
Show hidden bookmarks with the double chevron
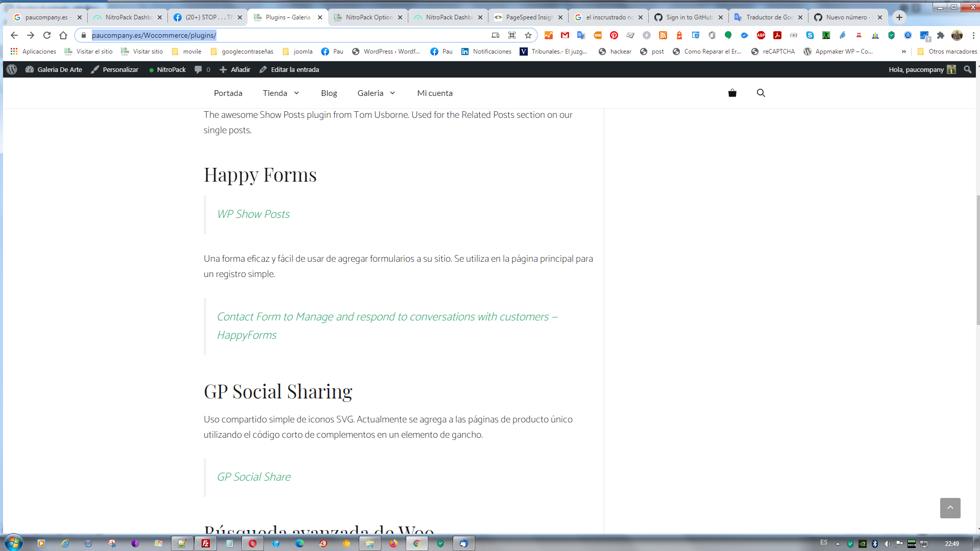904,52
